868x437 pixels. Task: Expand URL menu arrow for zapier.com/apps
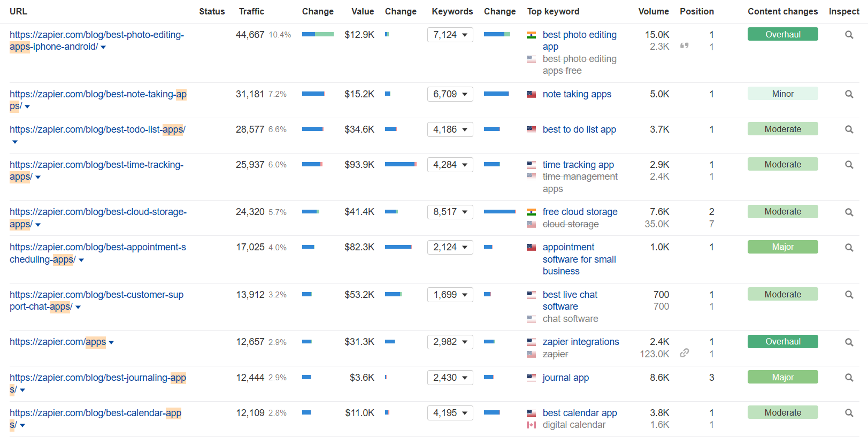click(111, 343)
